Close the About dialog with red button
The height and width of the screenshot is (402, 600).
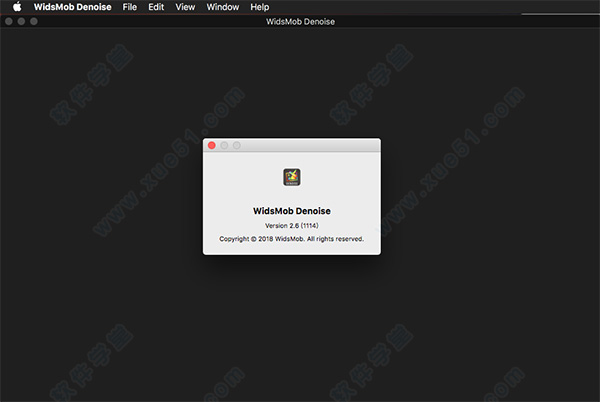point(212,145)
